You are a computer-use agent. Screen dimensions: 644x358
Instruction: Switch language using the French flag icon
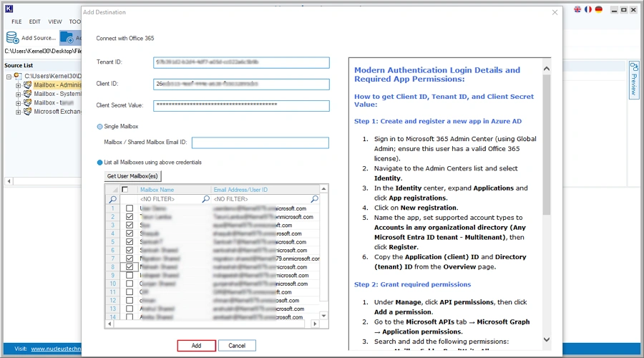click(x=588, y=9)
